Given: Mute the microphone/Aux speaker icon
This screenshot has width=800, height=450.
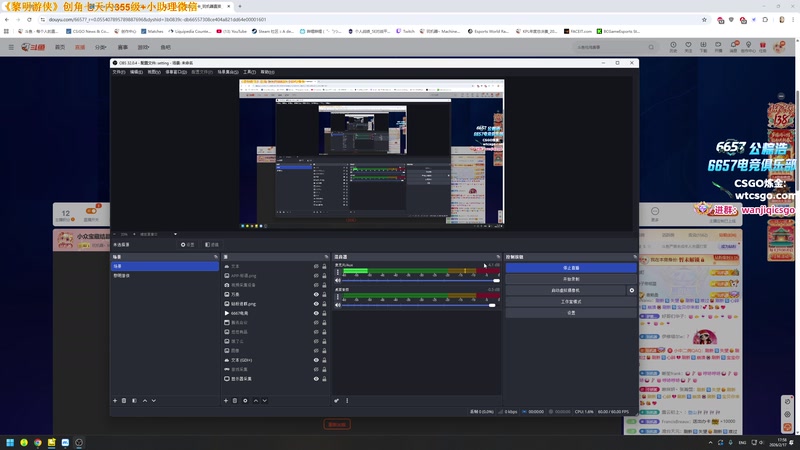Looking at the screenshot, I should (x=338, y=281).
